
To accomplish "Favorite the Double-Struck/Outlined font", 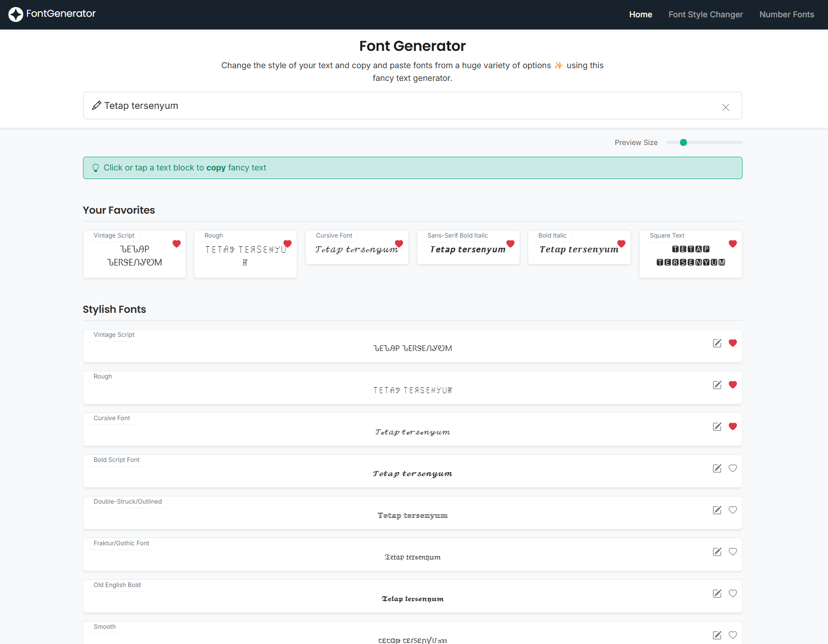I will pos(732,510).
